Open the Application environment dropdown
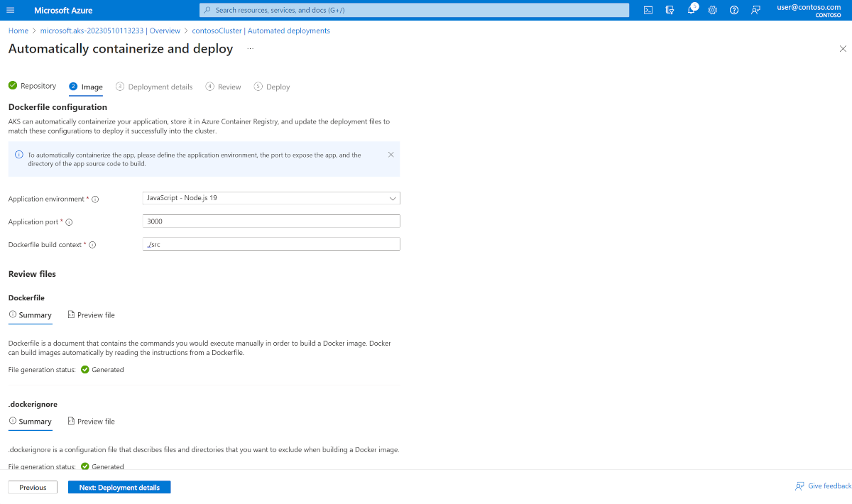Screen dimensions: 852x504 (271, 198)
